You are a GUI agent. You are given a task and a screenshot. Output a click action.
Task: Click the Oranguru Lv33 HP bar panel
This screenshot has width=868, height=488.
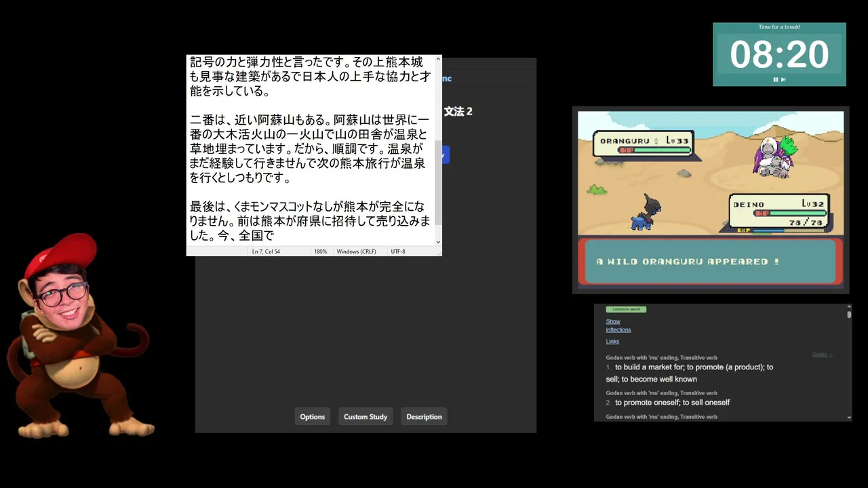pyautogui.click(x=642, y=144)
